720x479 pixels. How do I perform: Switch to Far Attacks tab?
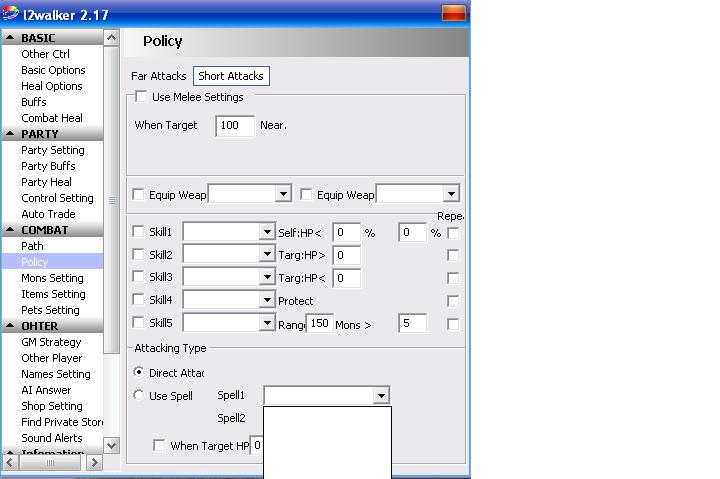(x=159, y=76)
